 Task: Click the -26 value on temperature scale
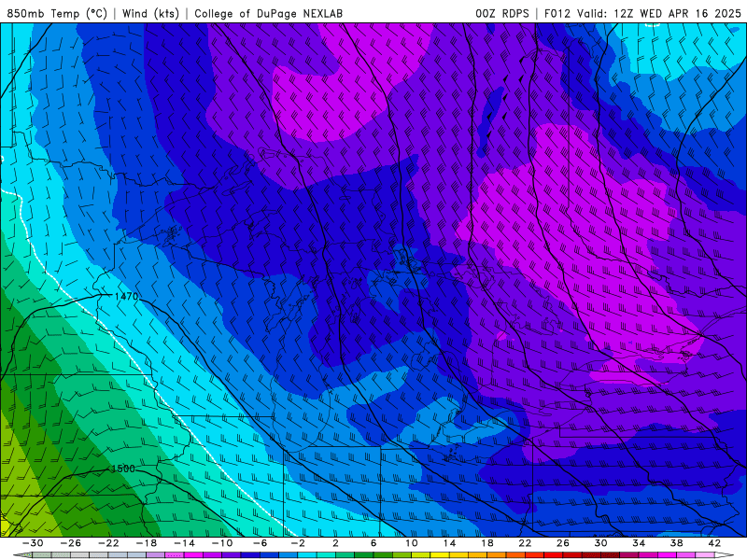(71, 543)
